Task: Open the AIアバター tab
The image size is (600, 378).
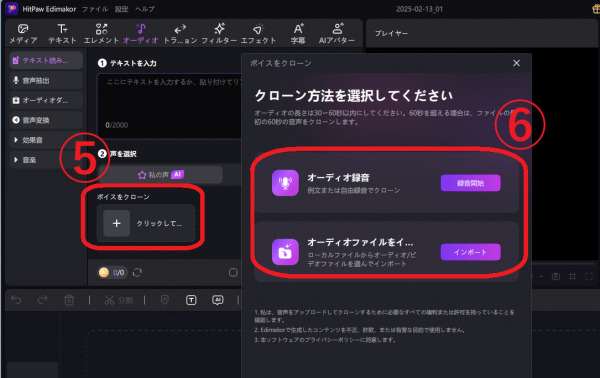Action: pyautogui.click(x=337, y=34)
